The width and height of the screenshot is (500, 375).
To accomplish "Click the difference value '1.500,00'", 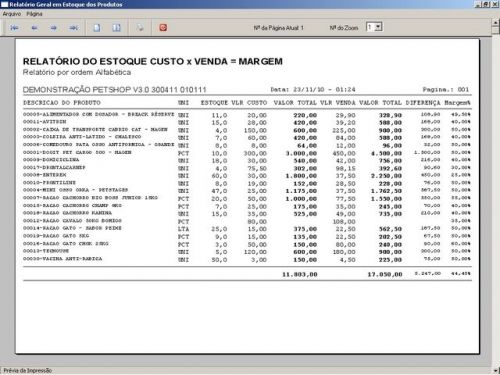I will click(427, 152).
